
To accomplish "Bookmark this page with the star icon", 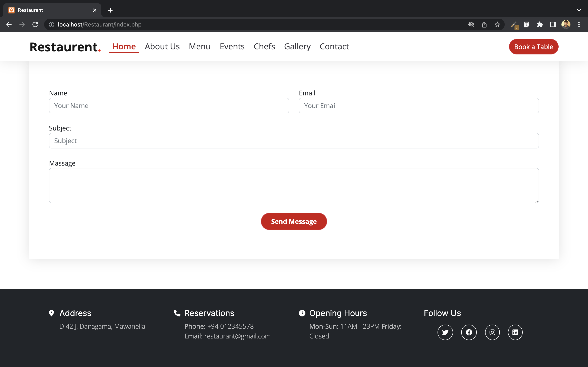I will (497, 24).
